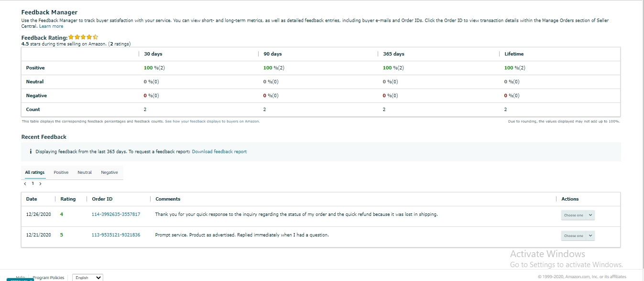The image size is (644, 281).
Task: Switch to the Positive tab
Action: [x=61, y=172]
